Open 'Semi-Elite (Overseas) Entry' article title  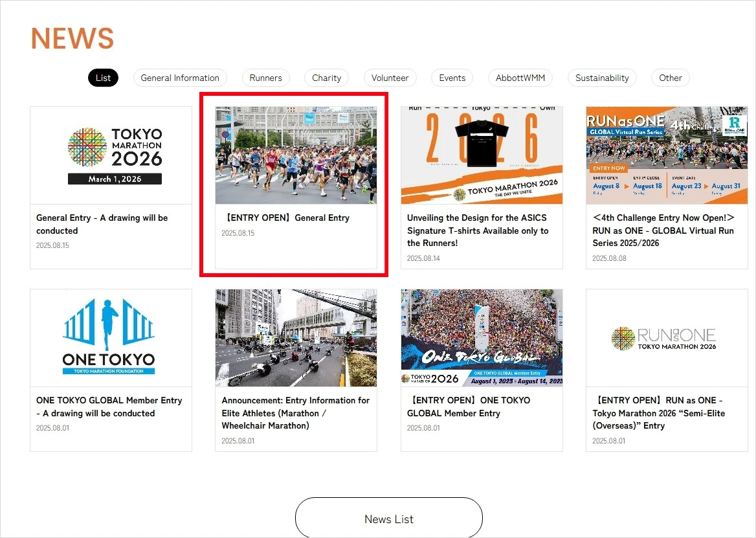659,413
